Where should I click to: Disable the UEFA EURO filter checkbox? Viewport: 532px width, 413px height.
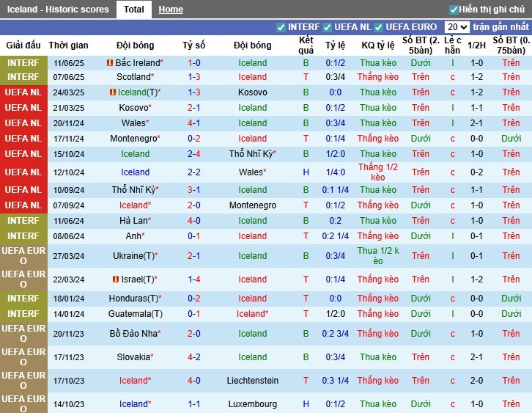[x=379, y=27]
